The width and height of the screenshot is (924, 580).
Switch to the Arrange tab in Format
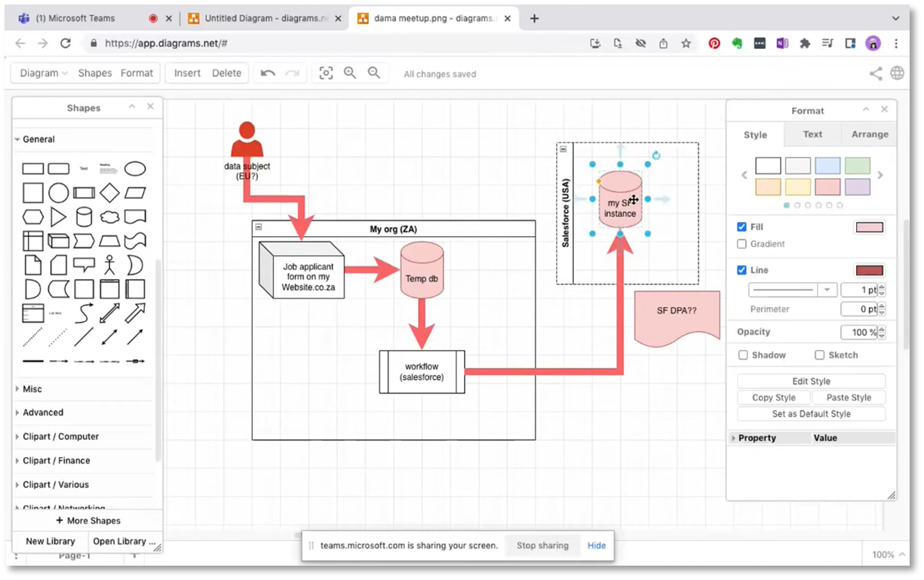click(870, 134)
